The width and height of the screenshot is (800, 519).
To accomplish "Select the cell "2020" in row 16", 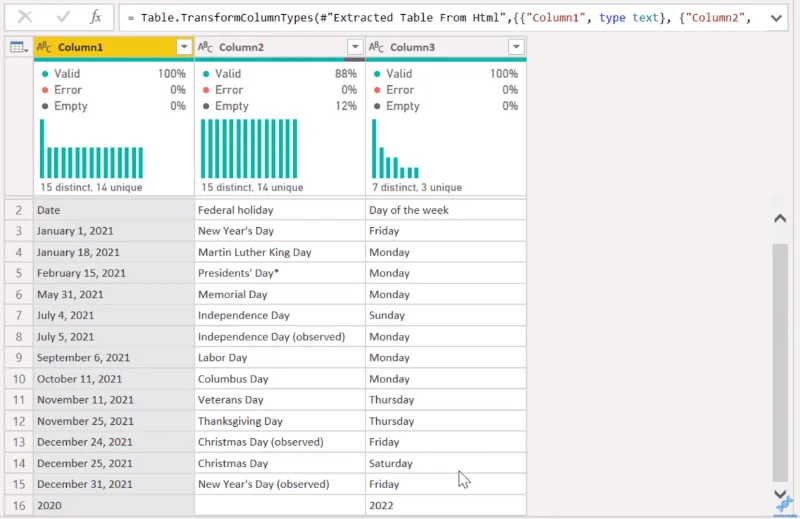I will 114,505.
